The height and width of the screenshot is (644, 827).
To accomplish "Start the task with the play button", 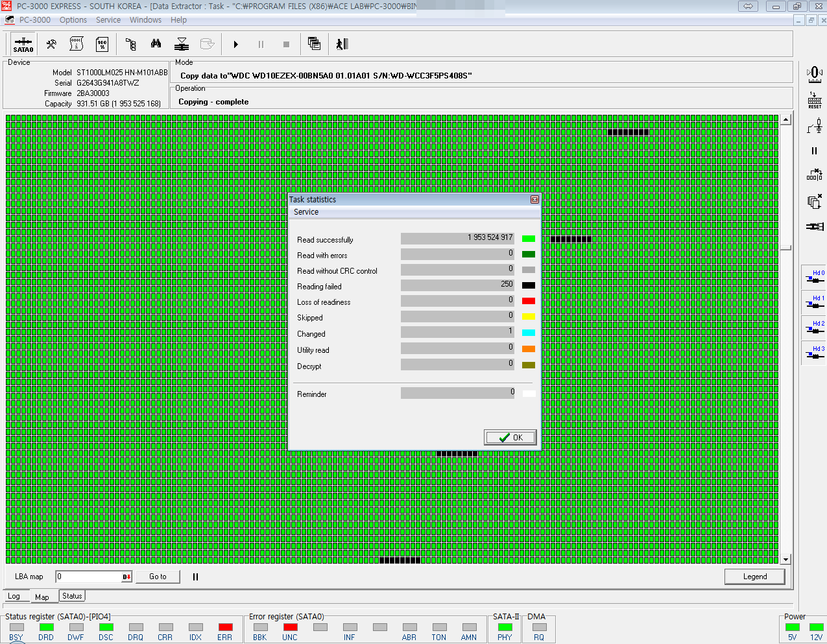I will pyautogui.click(x=235, y=44).
